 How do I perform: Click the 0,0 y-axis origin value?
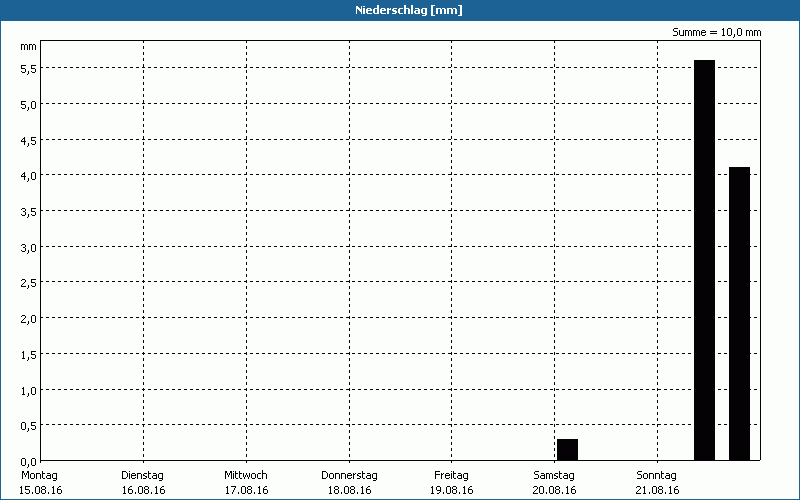pyautogui.click(x=28, y=462)
